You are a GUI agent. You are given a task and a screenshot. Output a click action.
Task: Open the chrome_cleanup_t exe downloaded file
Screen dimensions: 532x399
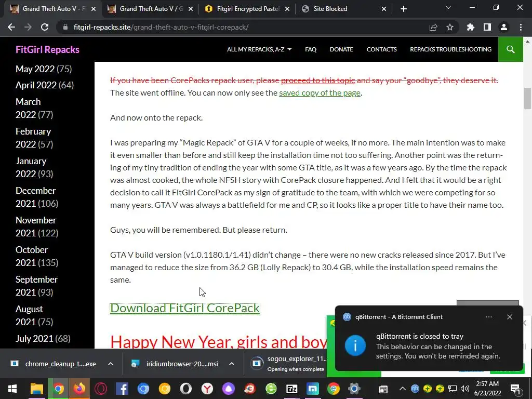[x=54, y=364]
